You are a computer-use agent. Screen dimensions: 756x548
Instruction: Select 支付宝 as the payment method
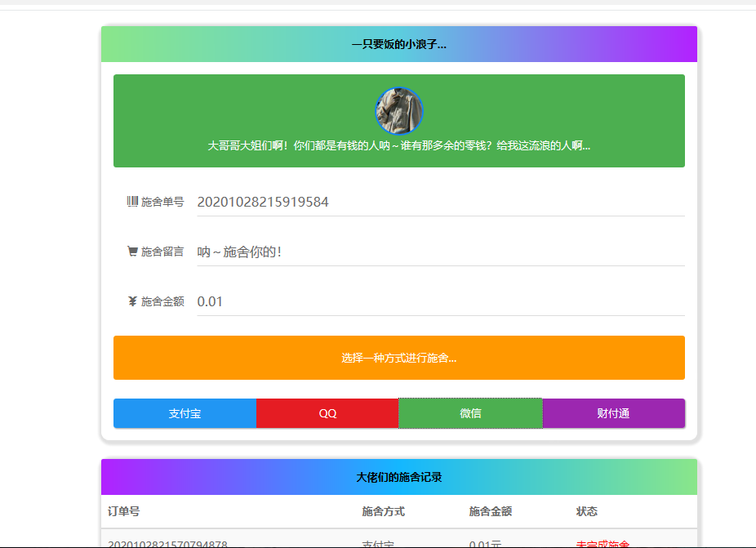click(184, 412)
